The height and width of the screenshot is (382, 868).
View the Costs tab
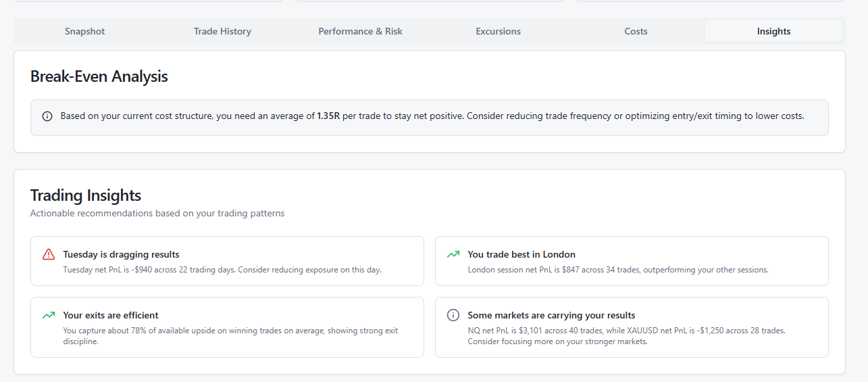(x=636, y=31)
